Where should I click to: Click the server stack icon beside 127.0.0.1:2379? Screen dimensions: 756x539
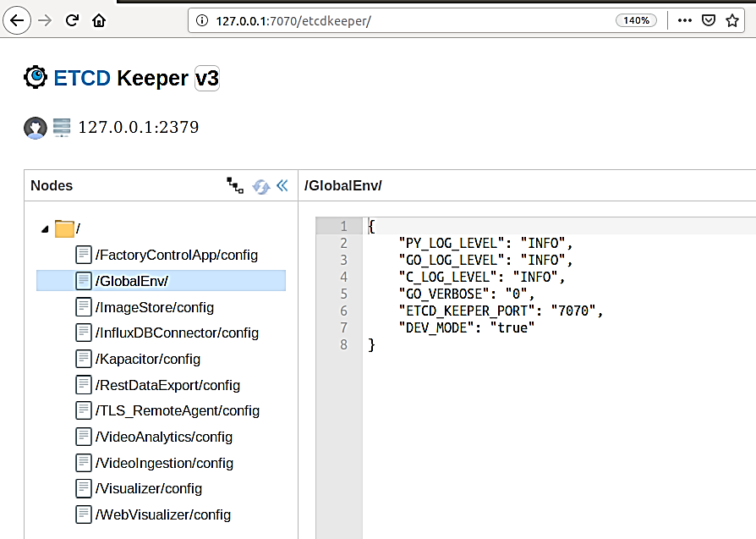60,128
